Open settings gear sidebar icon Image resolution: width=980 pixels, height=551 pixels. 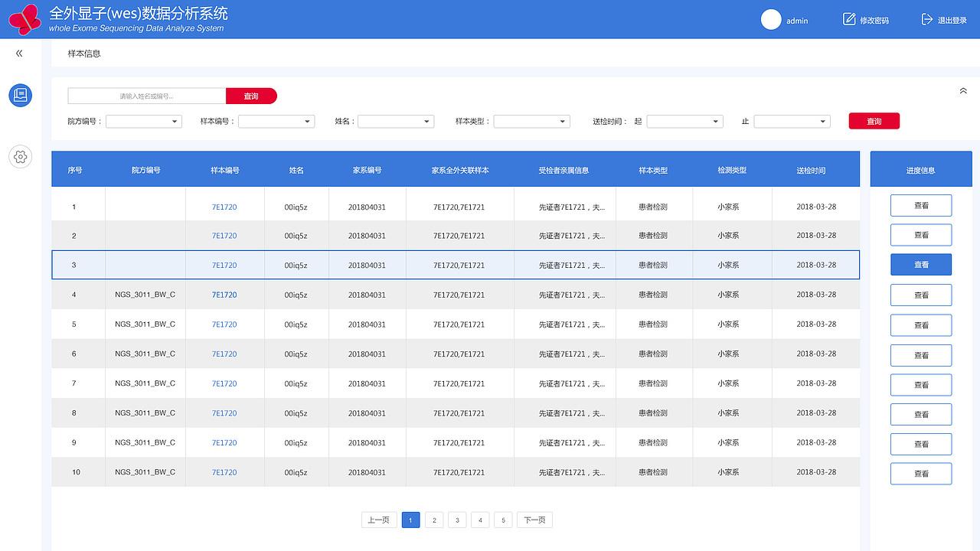(x=21, y=157)
